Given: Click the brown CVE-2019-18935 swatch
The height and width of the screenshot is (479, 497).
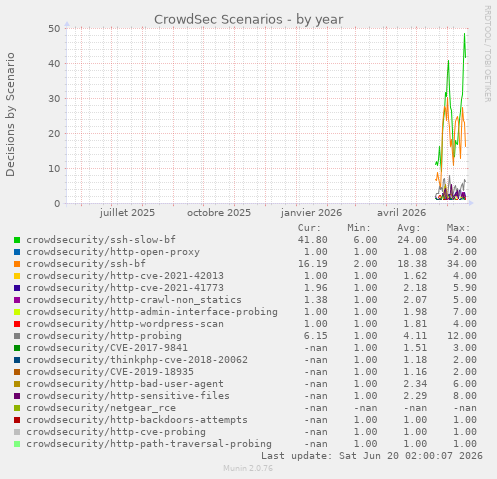Looking at the screenshot, I should tap(17, 372).
